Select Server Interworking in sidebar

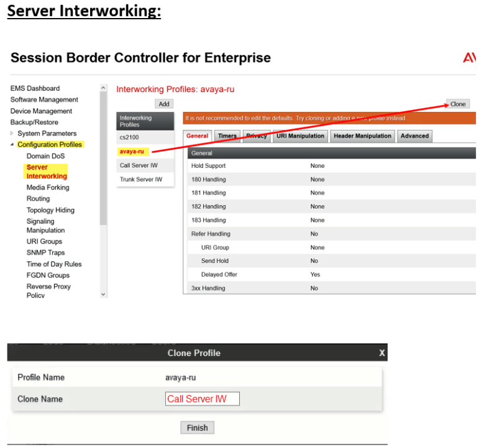(47, 171)
